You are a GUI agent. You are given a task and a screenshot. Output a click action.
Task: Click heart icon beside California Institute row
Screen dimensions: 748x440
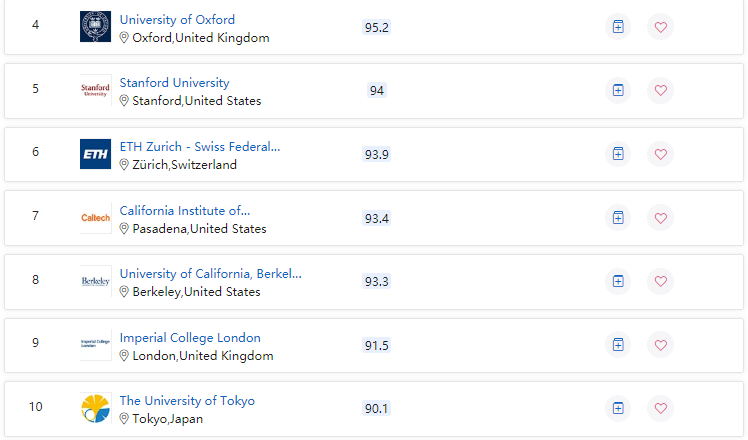[660, 218]
